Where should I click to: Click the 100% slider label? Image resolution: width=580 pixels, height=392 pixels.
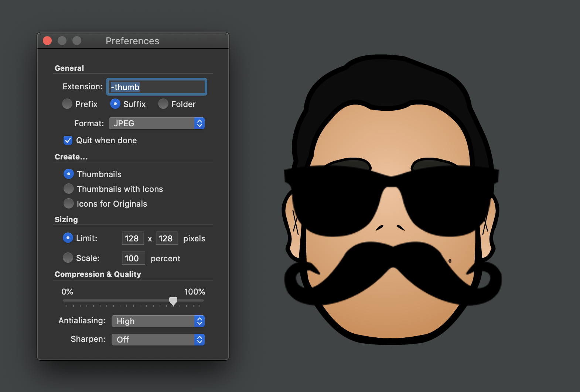pyautogui.click(x=195, y=292)
